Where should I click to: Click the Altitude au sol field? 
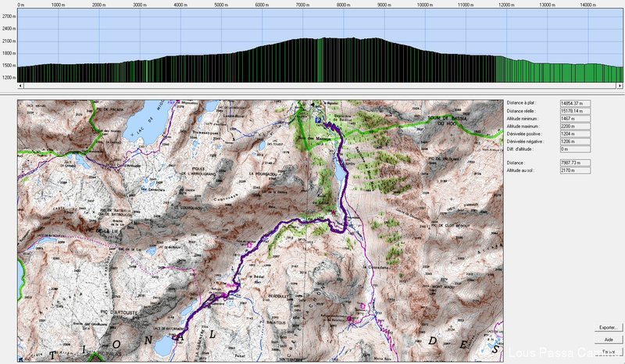point(576,170)
